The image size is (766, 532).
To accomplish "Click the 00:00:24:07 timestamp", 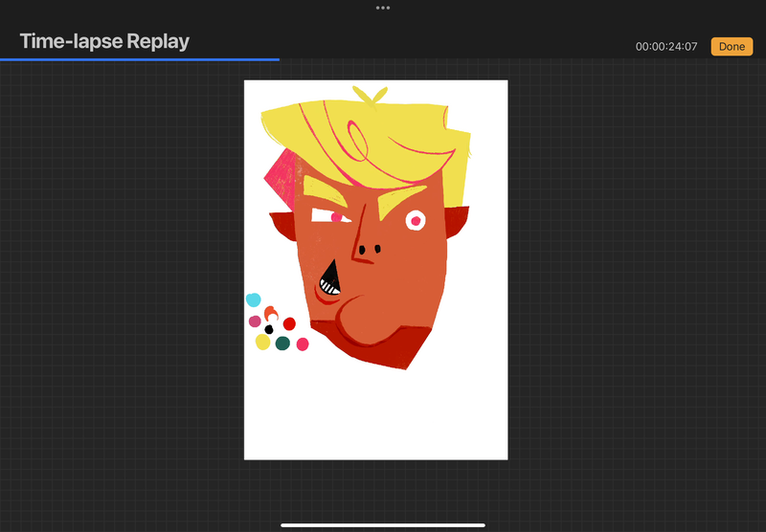I will click(x=666, y=47).
